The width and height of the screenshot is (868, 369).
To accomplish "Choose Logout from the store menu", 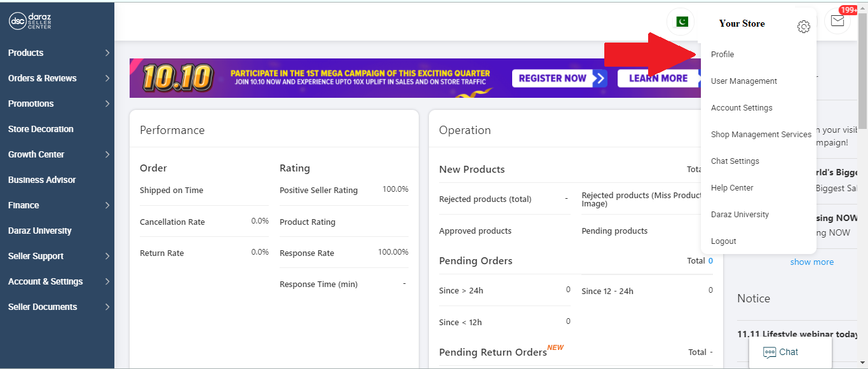I will tap(723, 241).
